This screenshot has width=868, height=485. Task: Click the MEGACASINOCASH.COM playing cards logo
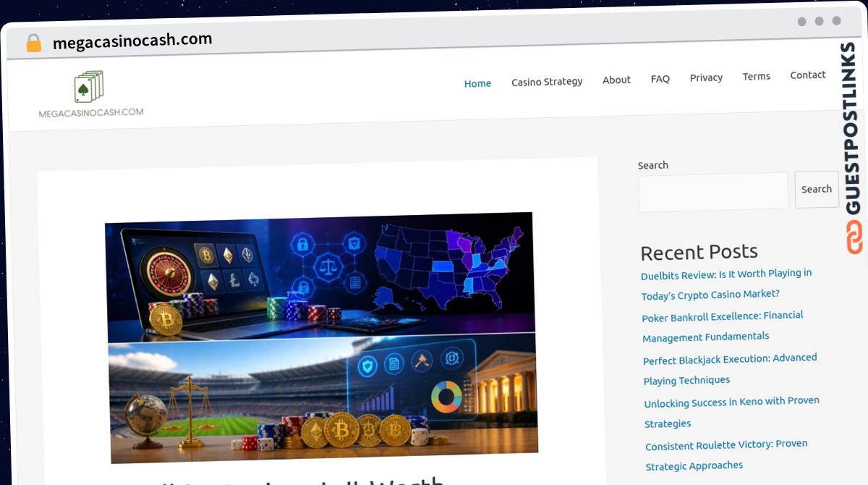click(x=91, y=94)
